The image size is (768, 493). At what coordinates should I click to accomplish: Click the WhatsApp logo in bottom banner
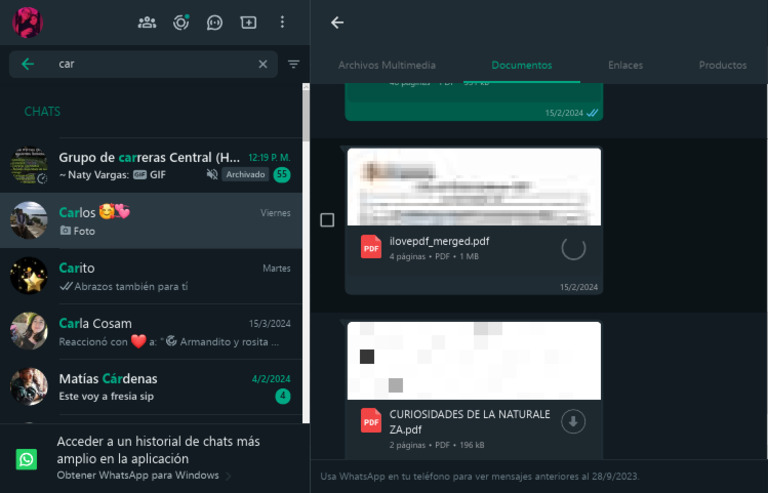[x=26, y=459]
